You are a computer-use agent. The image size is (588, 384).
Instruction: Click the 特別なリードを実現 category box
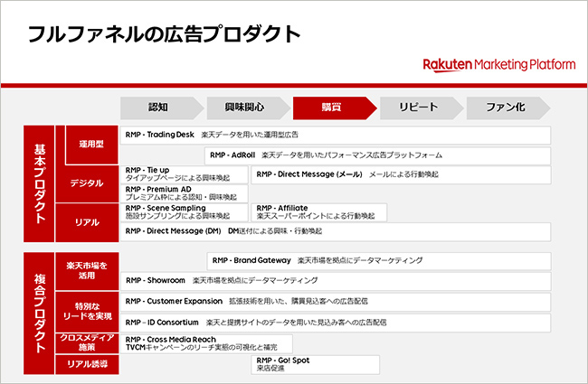pos(87,312)
